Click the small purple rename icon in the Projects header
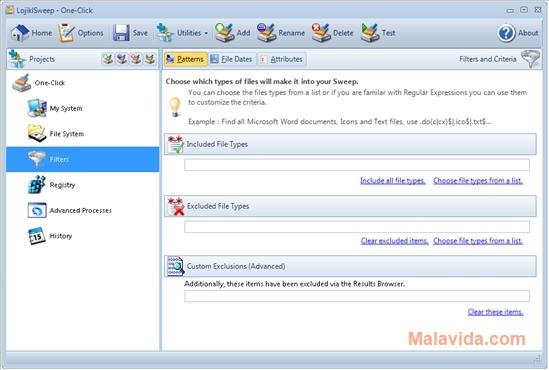Screen dimensions: 549x370 tap(122, 59)
